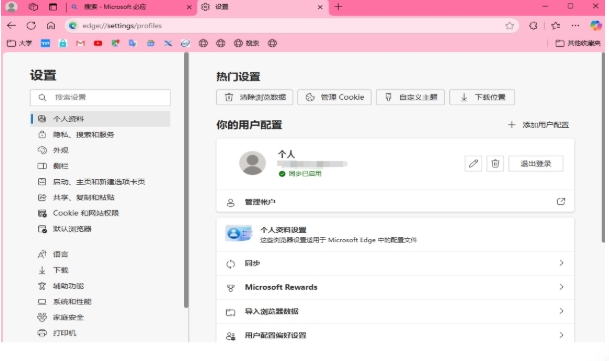
Task: Open the favorites list icon
Action: coord(556,26)
